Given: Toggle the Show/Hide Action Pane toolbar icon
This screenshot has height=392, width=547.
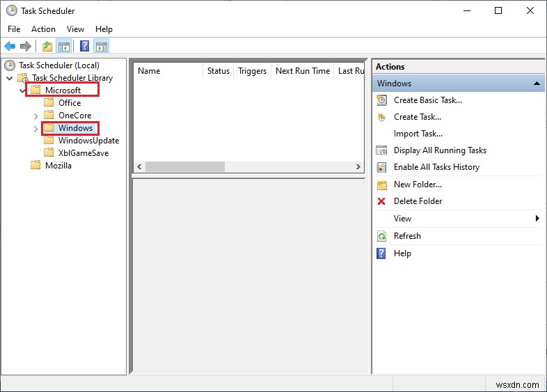Looking at the screenshot, I should pyautogui.click(x=102, y=46).
